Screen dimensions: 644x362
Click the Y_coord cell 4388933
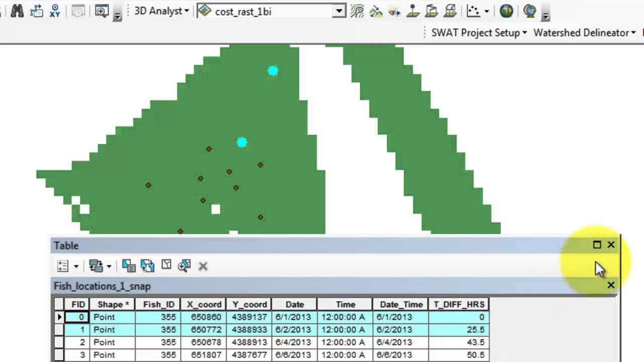coord(249,330)
